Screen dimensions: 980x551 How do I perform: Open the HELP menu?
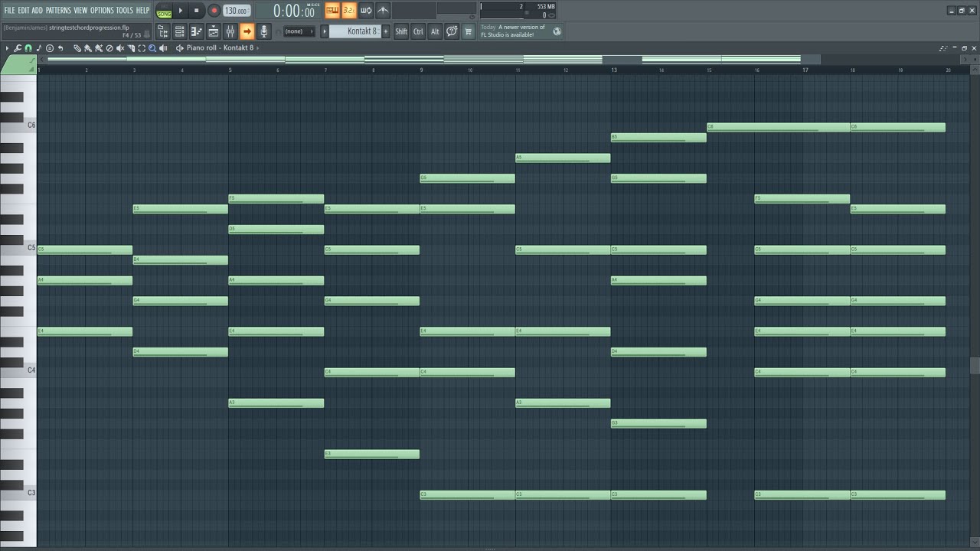click(142, 10)
